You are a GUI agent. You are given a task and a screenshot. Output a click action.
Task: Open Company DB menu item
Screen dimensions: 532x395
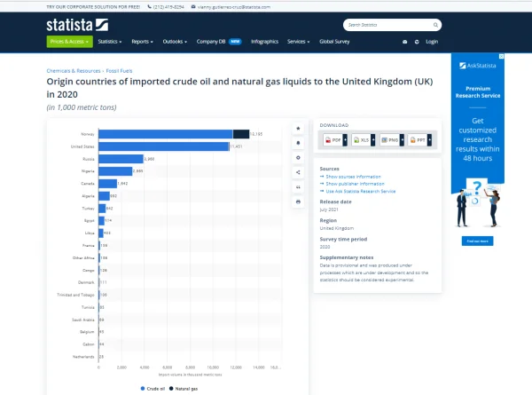[211, 42]
